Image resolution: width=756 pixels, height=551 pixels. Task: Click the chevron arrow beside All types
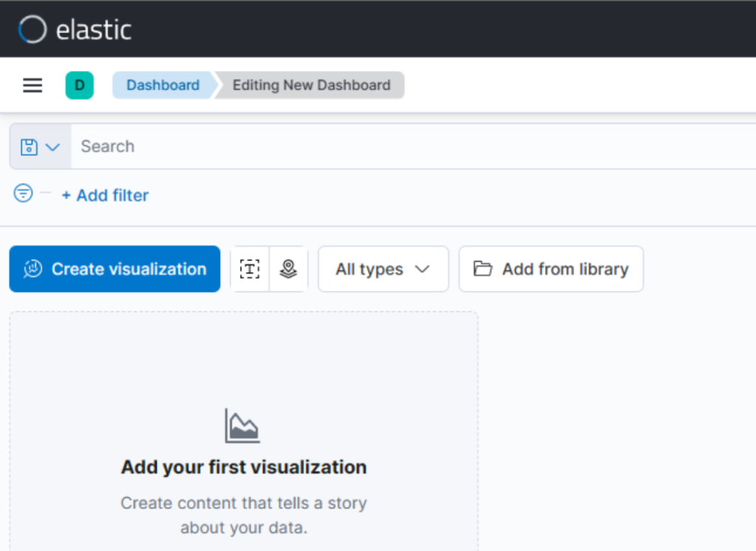point(422,269)
